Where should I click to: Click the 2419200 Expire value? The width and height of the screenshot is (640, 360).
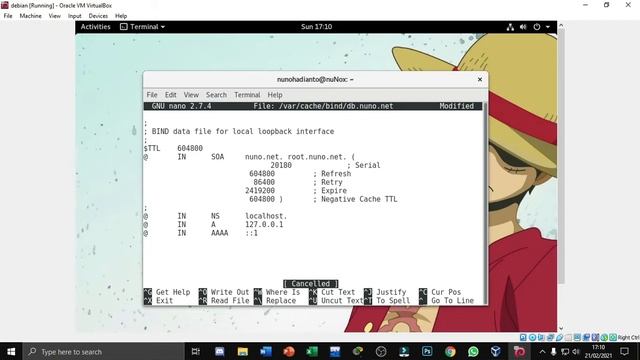[x=260, y=191]
